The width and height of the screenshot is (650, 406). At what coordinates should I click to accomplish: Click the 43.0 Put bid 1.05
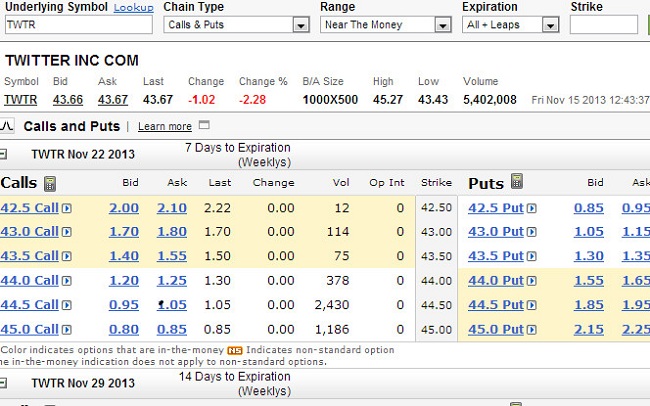[x=589, y=231]
